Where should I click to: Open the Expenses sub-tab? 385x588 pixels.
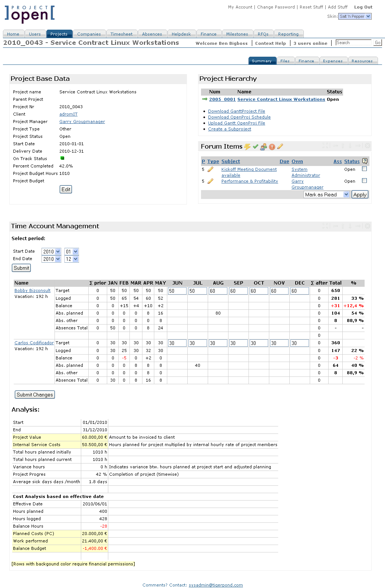[x=333, y=61]
